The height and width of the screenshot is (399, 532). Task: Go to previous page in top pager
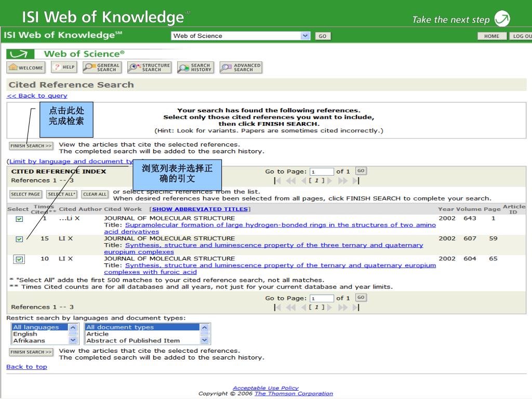click(303, 181)
